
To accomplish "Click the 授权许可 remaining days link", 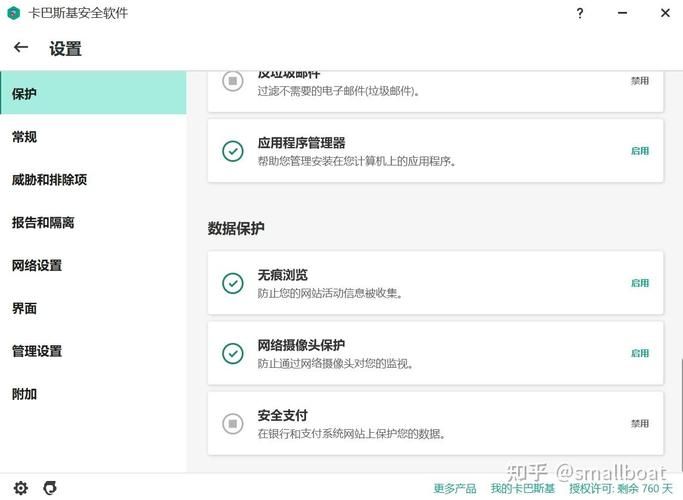I will point(621,488).
